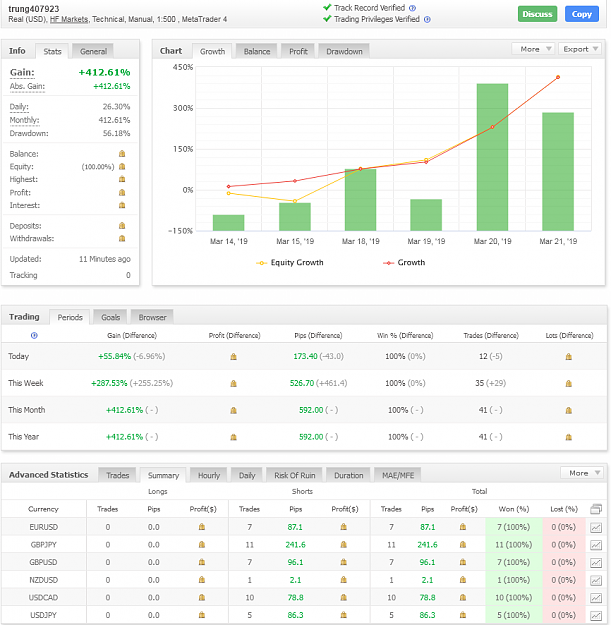Switch to the Daily statistics tab
Image resolution: width=611 pixels, height=625 pixels.
pyautogui.click(x=247, y=475)
